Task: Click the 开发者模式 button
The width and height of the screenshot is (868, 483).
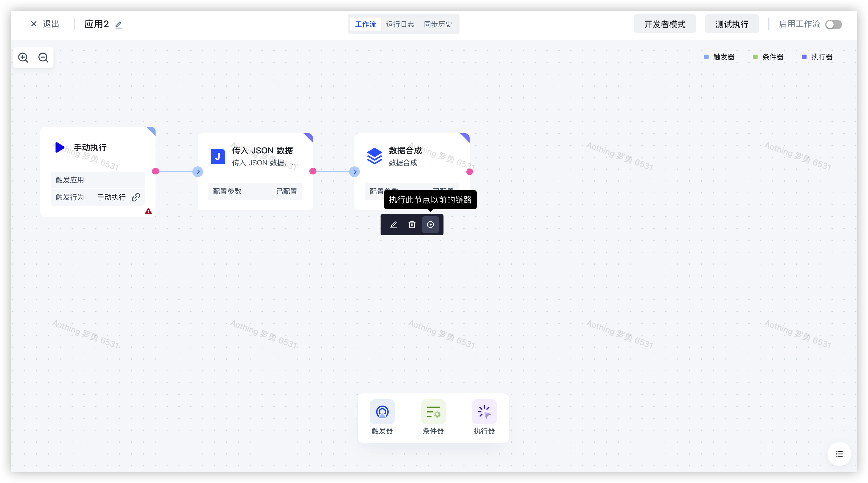Action: point(664,24)
